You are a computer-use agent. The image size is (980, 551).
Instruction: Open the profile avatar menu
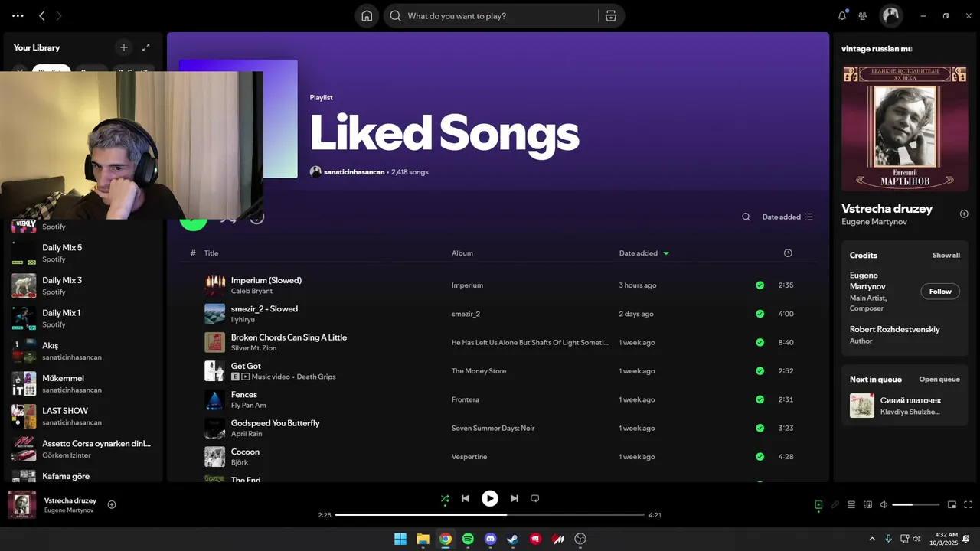[x=890, y=15]
